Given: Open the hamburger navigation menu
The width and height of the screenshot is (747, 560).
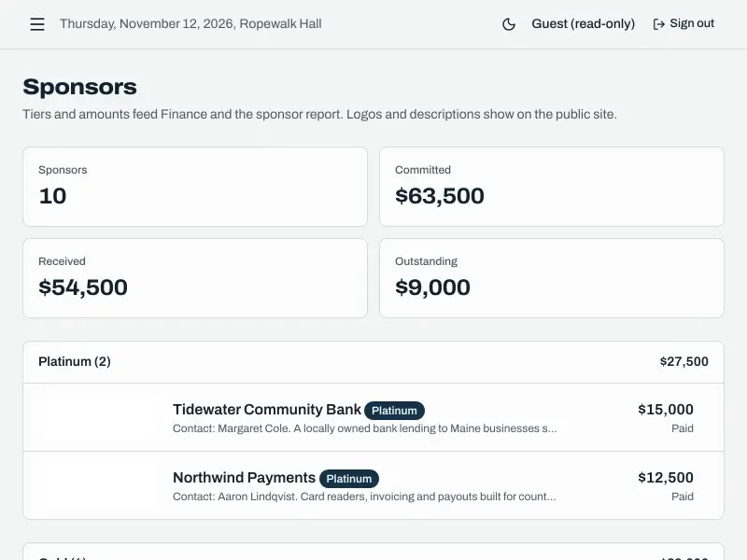Looking at the screenshot, I should [37, 24].
